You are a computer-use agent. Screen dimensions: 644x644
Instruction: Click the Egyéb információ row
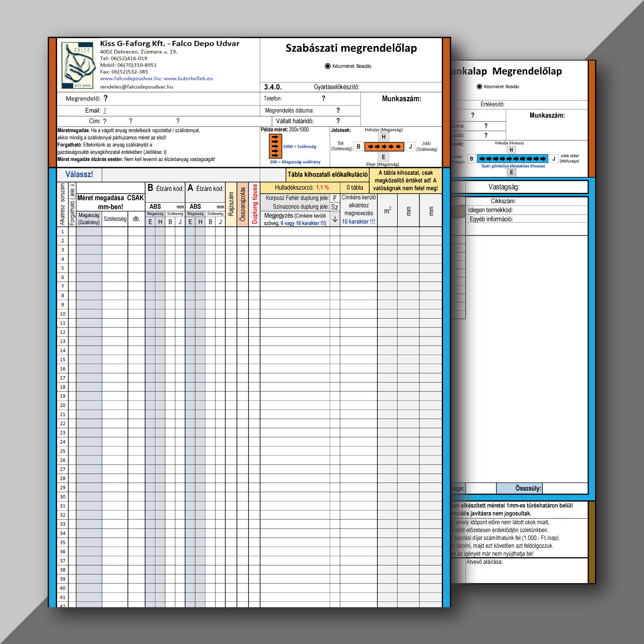526,219
